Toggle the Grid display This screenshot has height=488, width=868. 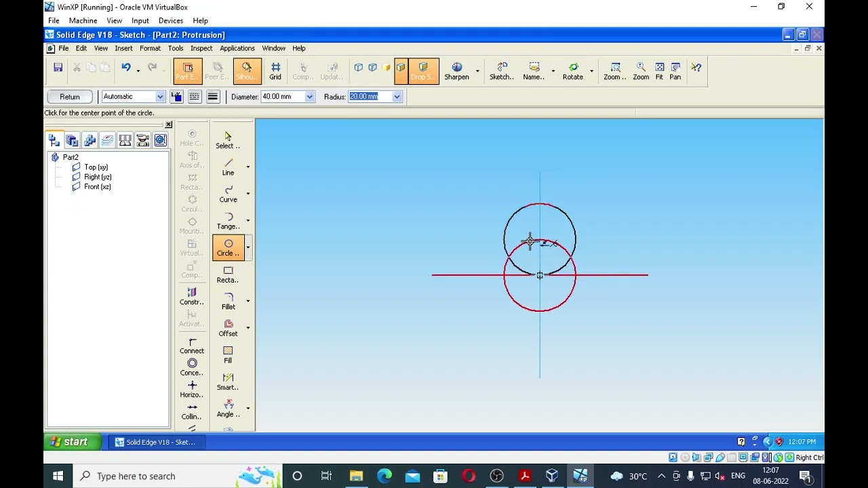[x=275, y=70]
